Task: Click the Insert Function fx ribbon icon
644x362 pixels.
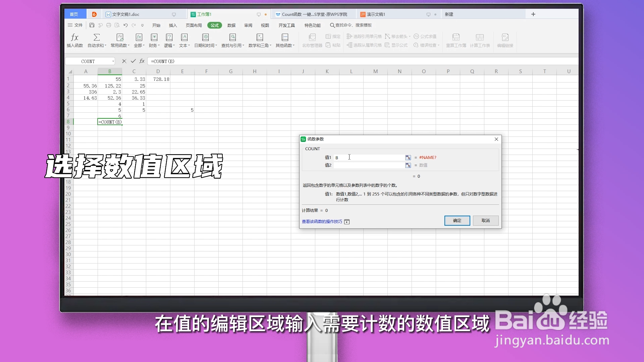Action: point(74,38)
